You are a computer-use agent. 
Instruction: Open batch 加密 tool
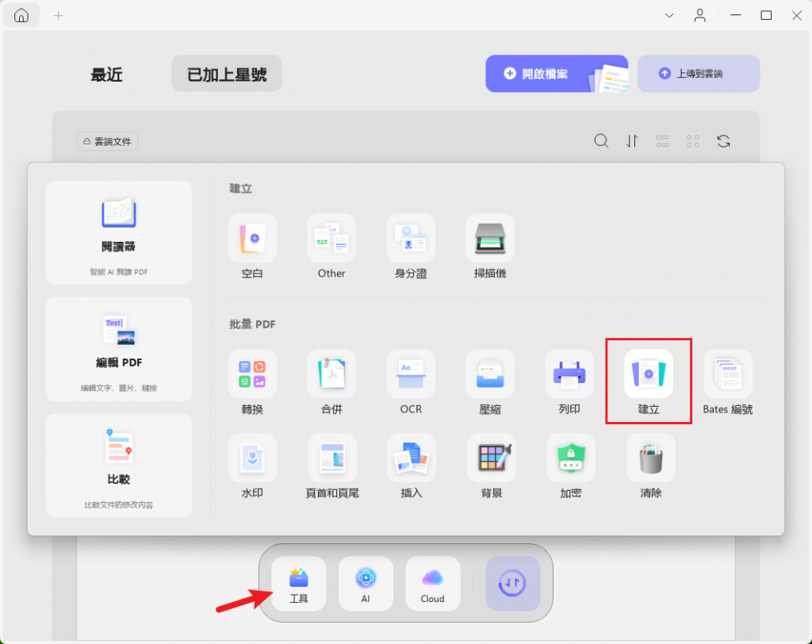click(571, 467)
